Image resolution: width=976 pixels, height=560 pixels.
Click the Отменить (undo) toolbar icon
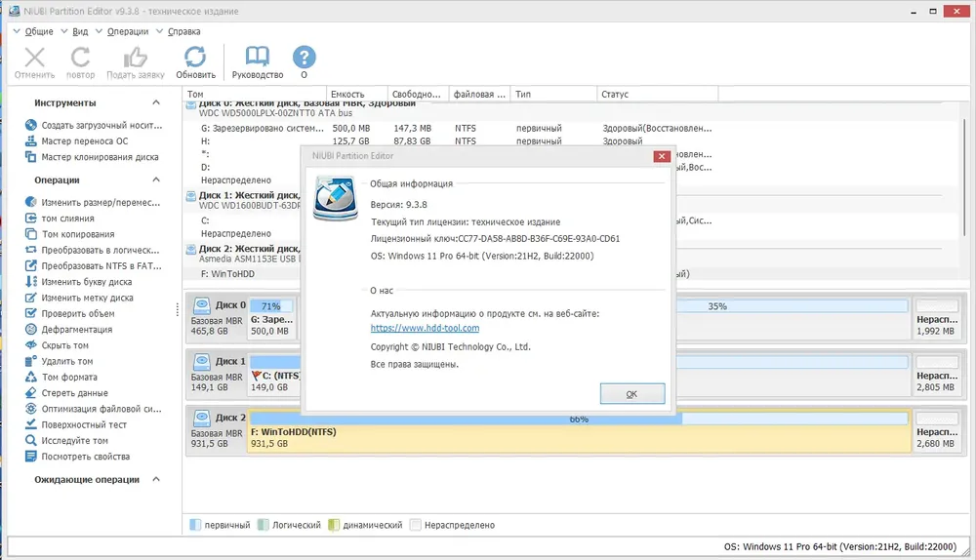click(35, 58)
